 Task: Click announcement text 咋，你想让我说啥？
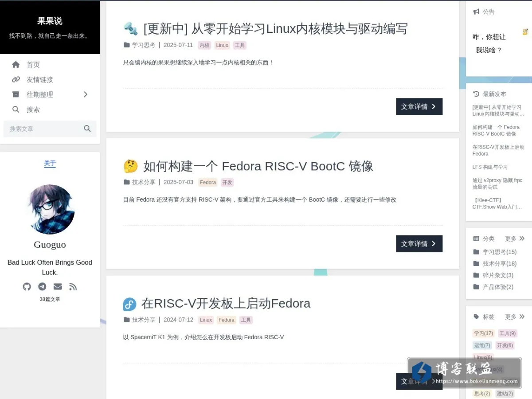pyautogui.click(x=489, y=43)
